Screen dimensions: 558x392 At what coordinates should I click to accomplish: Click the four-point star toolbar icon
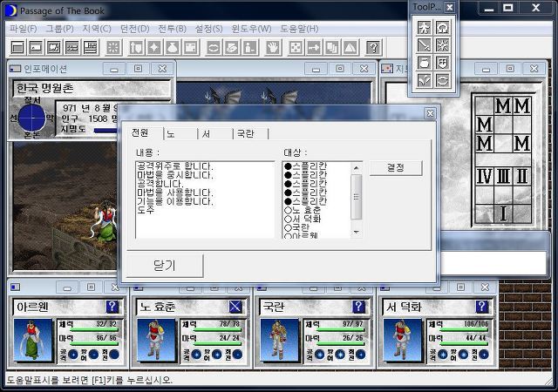click(154, 47)
